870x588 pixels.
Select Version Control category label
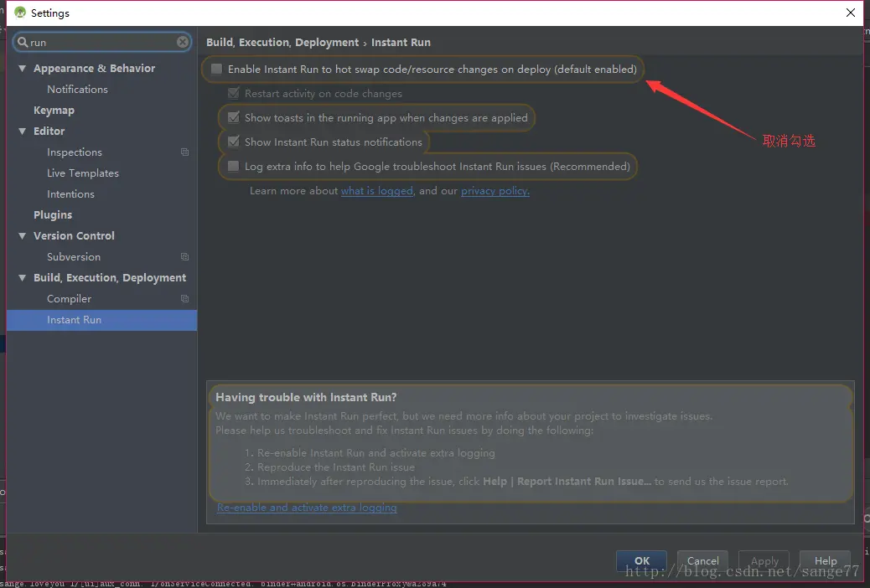click(x=74, y=235)
